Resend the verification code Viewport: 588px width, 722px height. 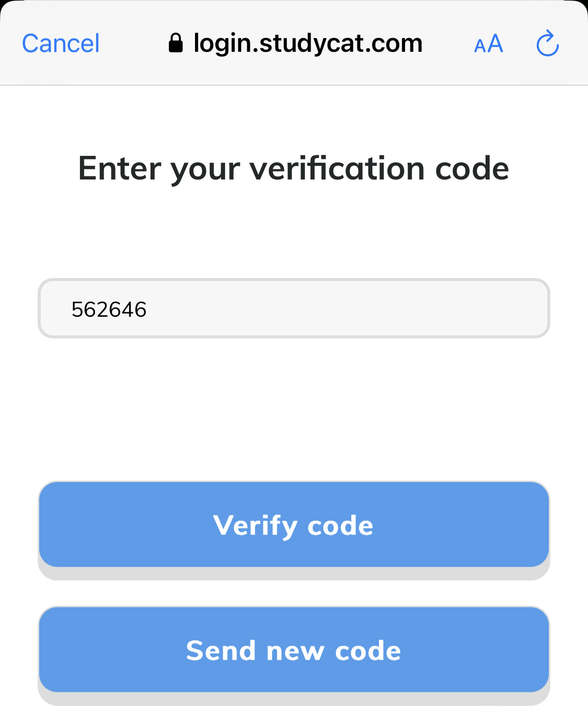(x=294, y=650)
